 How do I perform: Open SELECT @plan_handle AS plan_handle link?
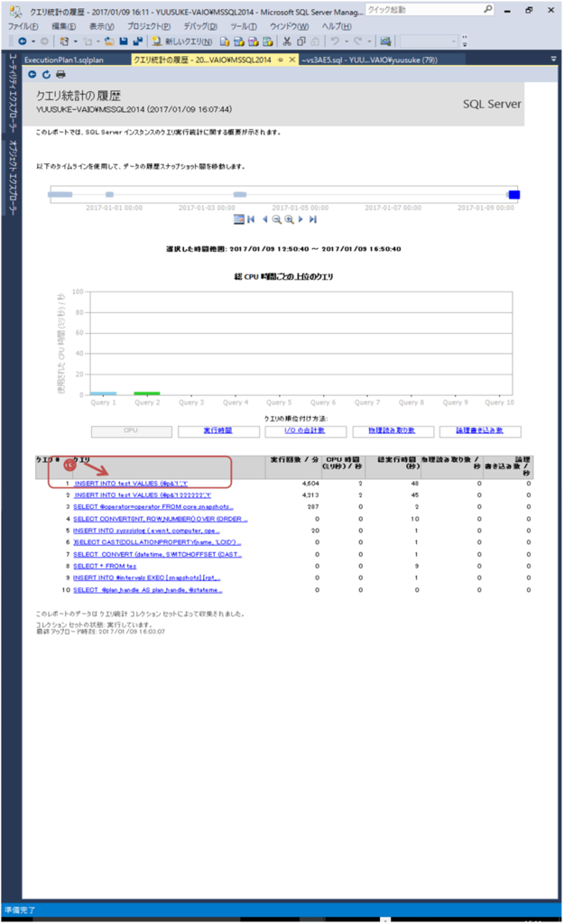(x=147, y=590)
